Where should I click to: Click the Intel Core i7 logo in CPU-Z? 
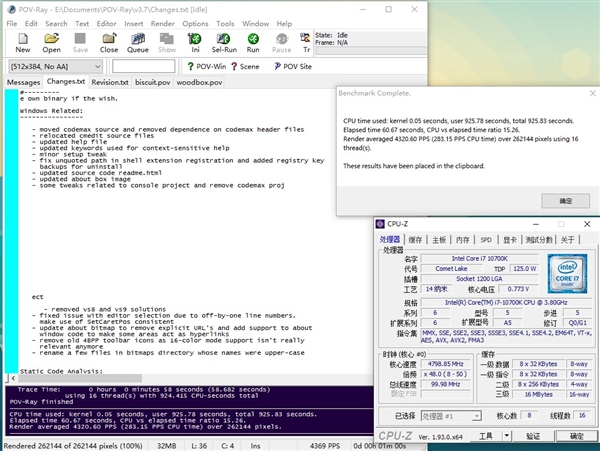567,274
